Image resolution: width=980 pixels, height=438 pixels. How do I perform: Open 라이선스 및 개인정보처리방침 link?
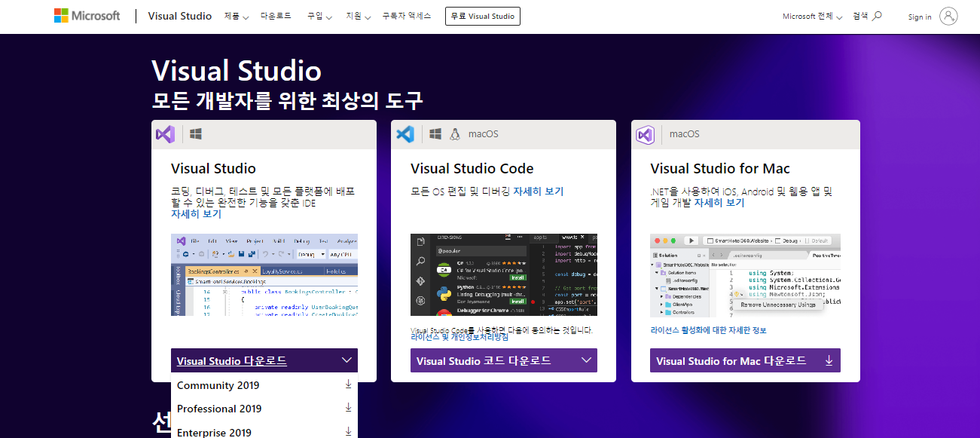point(459,338)
